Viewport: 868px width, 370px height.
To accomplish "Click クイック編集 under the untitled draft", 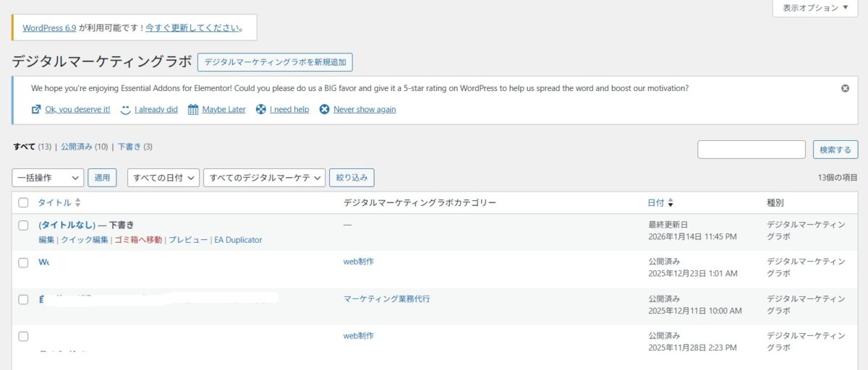I will click(85, 240).
